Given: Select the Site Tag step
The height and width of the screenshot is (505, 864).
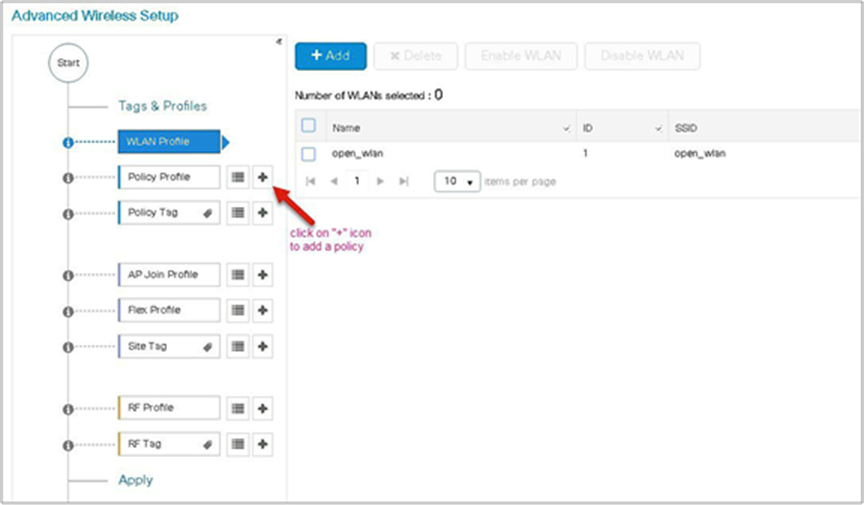Looking at the screenshot, I should (169, 346).
